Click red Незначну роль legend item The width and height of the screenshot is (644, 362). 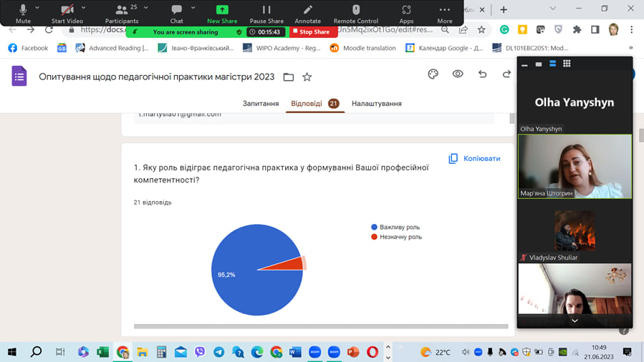[396, 237]
